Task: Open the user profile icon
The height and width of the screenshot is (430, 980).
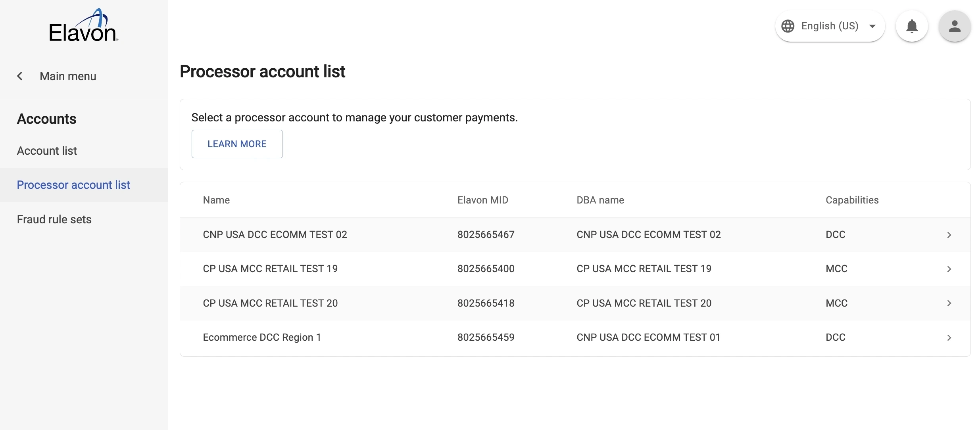Action: click(955, 26)
